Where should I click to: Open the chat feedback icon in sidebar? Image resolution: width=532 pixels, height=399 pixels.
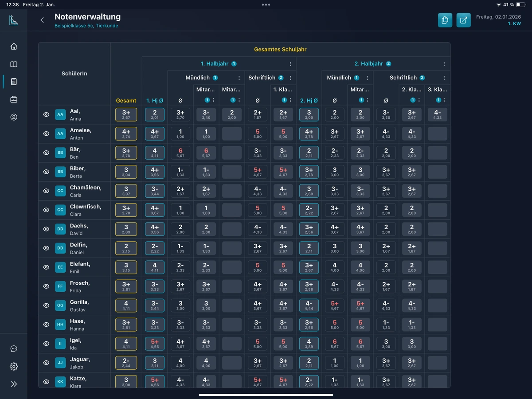14,348
